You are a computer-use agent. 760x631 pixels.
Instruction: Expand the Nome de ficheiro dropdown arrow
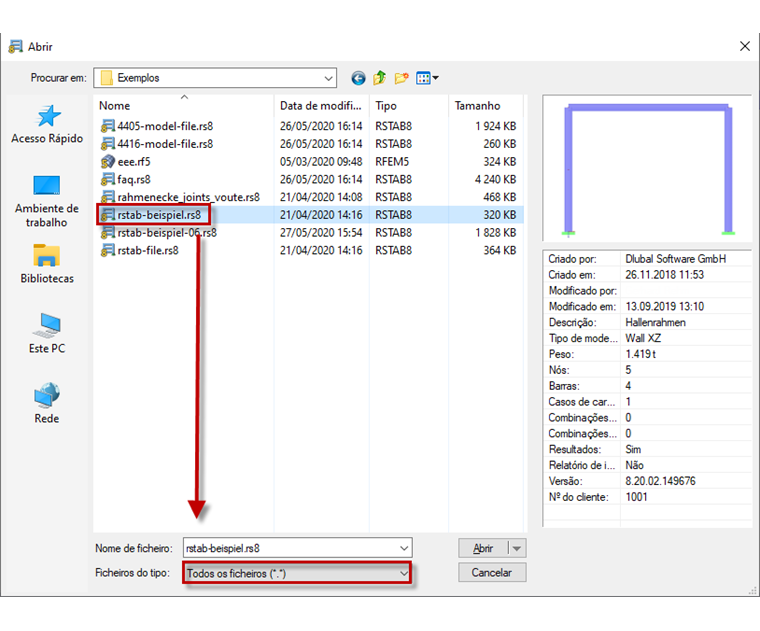[404, 549]
